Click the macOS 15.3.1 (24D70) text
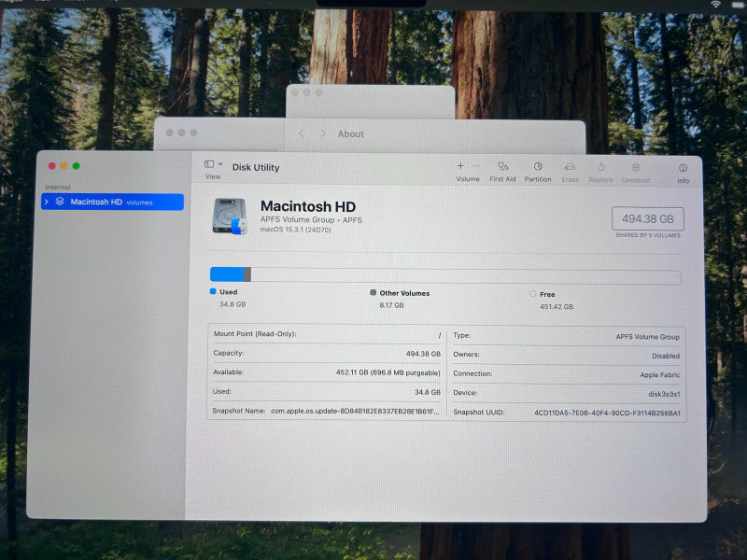 point(295,230)
